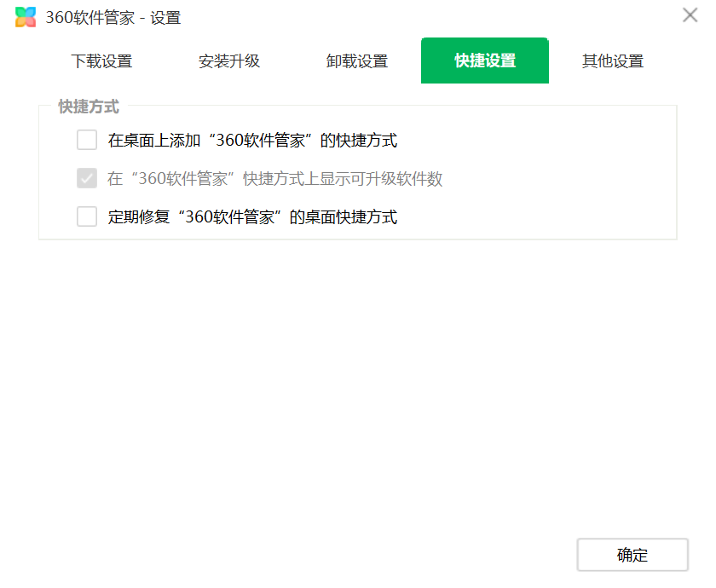Click the 定期修复“360软件管家”的桌面快捷方式 label
Screen dimensions: 716x588
[x=252, y=216]
